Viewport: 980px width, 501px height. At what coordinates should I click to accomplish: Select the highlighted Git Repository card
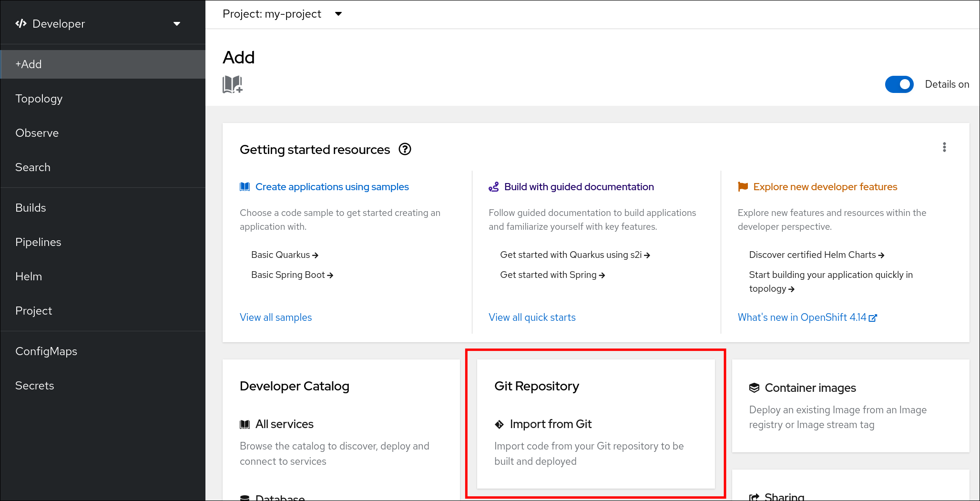[x=595, y=424]
